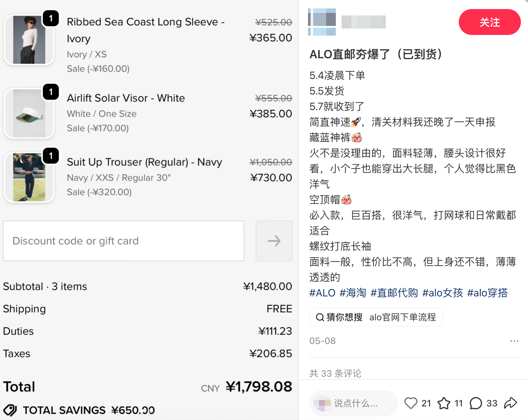Open the poster's profile avatar
The image size is (528, 420).
coord(322,22)
